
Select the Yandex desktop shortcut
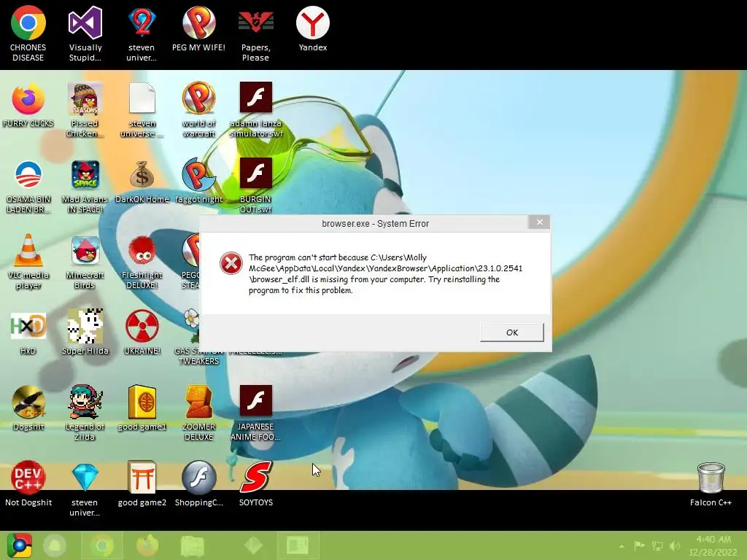pyautogui.click(x=312, y=28)
